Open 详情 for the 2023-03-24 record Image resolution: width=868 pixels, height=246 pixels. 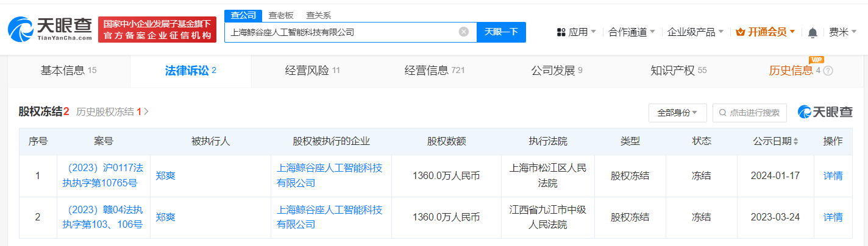(833, 217)
